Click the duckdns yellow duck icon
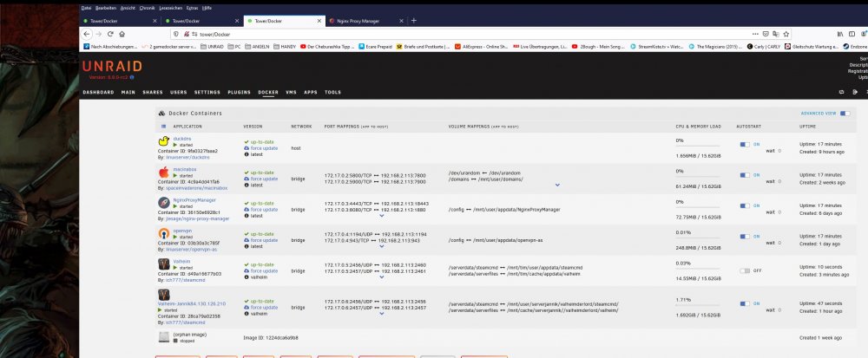This screenshot has width=868, height=358. point(163,141)
